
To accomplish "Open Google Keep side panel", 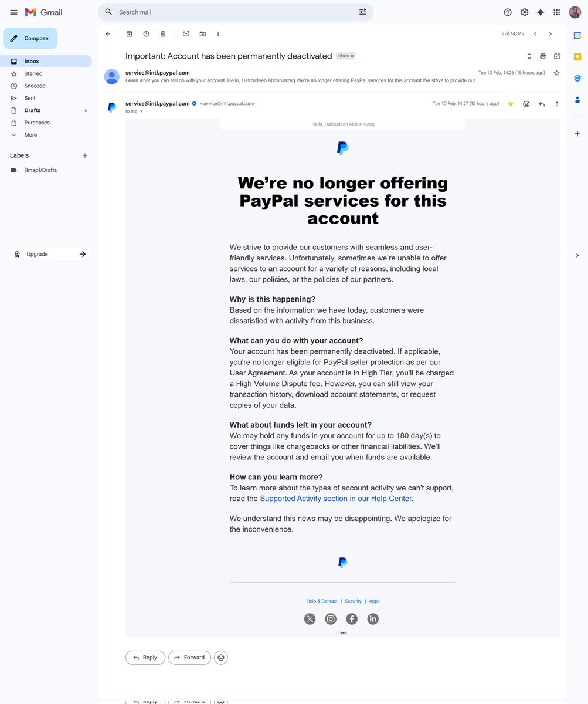I will tap(577, 57).
